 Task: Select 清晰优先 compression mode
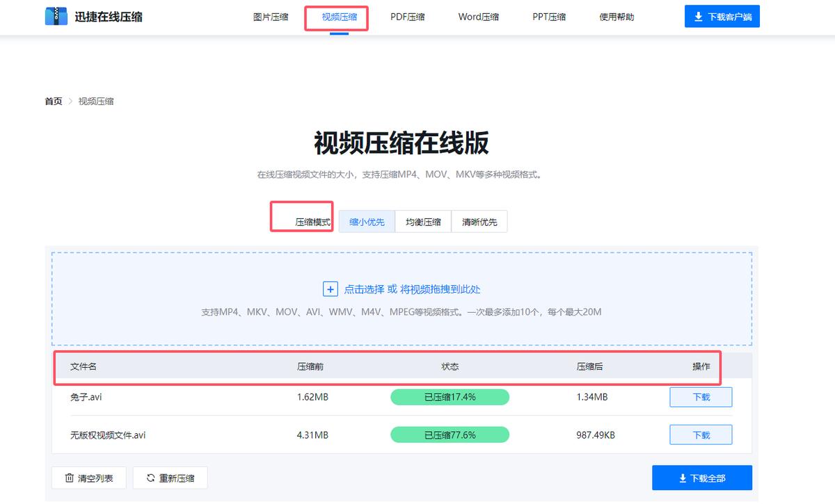coord(479,221)
